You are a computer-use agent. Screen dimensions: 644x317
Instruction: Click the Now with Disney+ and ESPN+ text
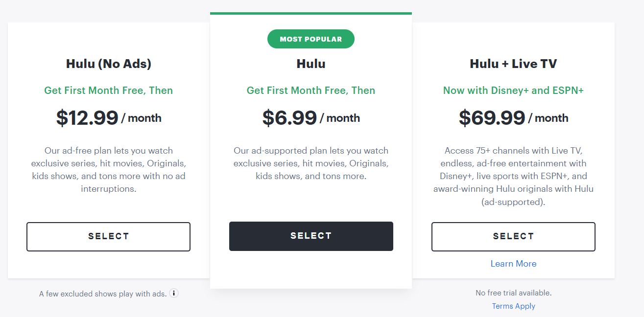pyautogui.click(x=513, y=91)
